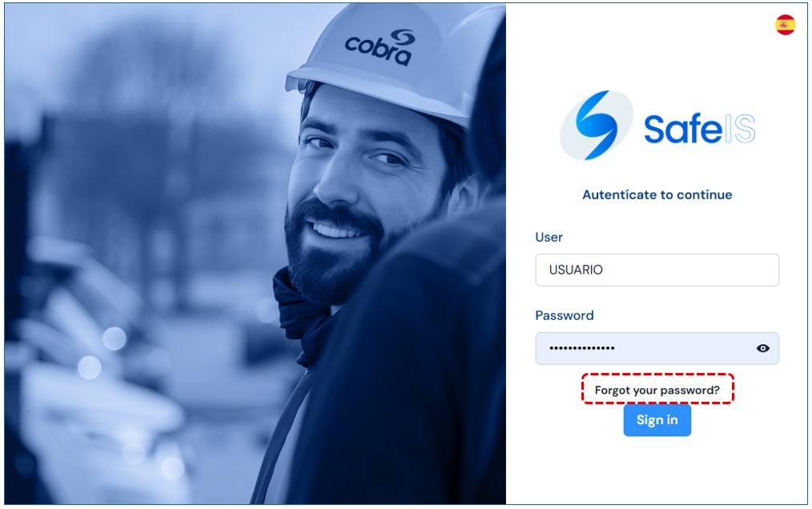Click the blue SafeIS swirl logo

click(x=597, y=126)
